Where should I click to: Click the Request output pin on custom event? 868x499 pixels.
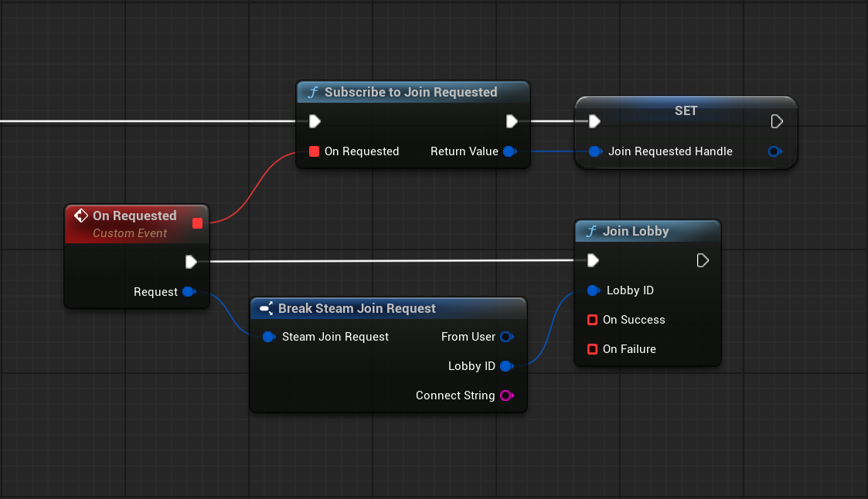tap(188, 292)
